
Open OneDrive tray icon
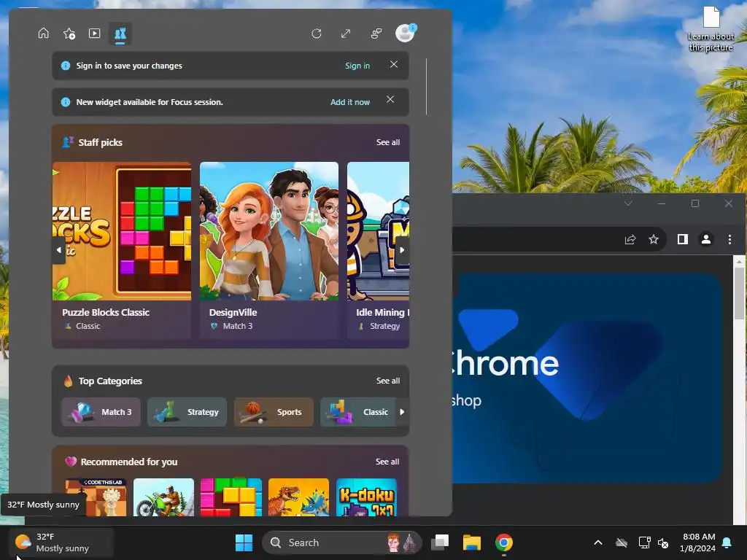tap(622, 542)
